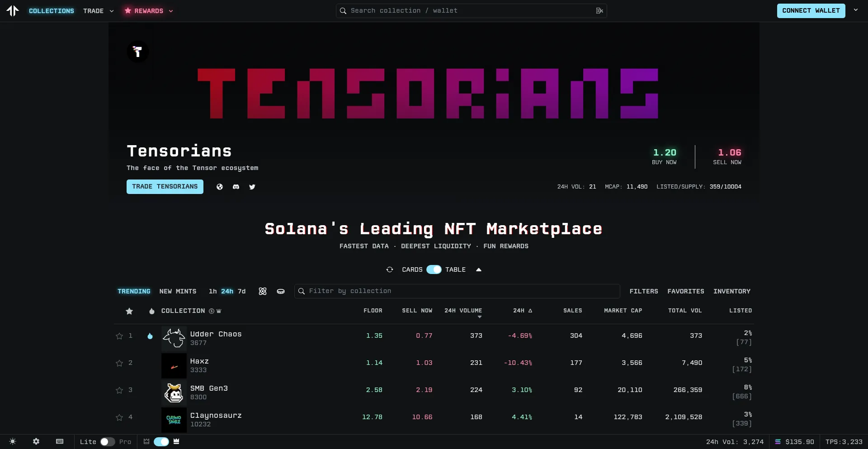Click the coin icon beside the filter field
Screen dimensions: 868x449
click(x=281, y=291)
